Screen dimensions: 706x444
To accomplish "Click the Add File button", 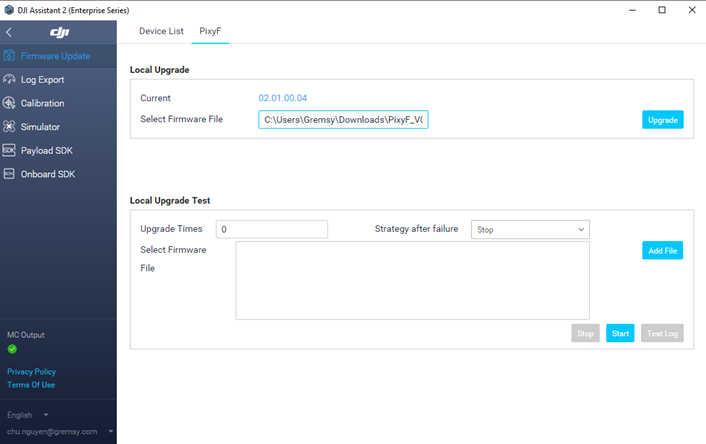I will coord(662,251).
